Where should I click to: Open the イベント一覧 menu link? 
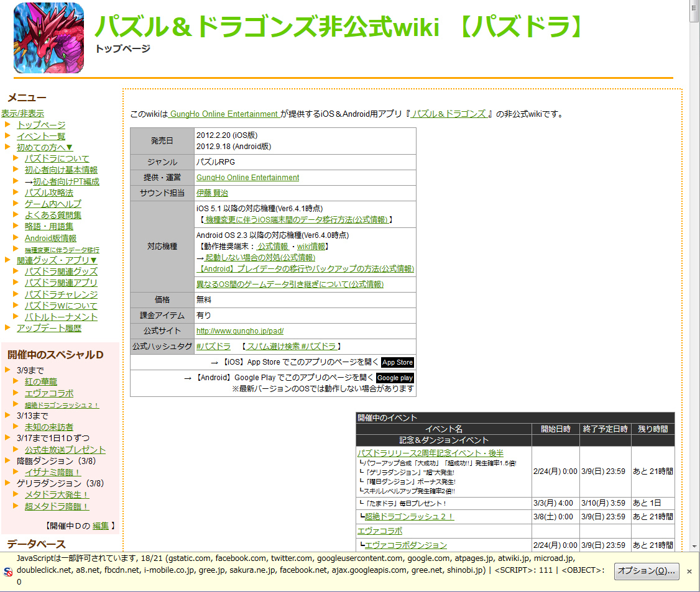click(41, 136)
